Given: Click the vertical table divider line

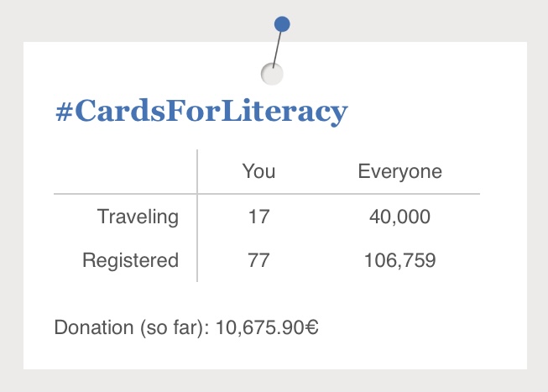Looking at the screenshot, I should pyautogui.click(x=197, y=216).
